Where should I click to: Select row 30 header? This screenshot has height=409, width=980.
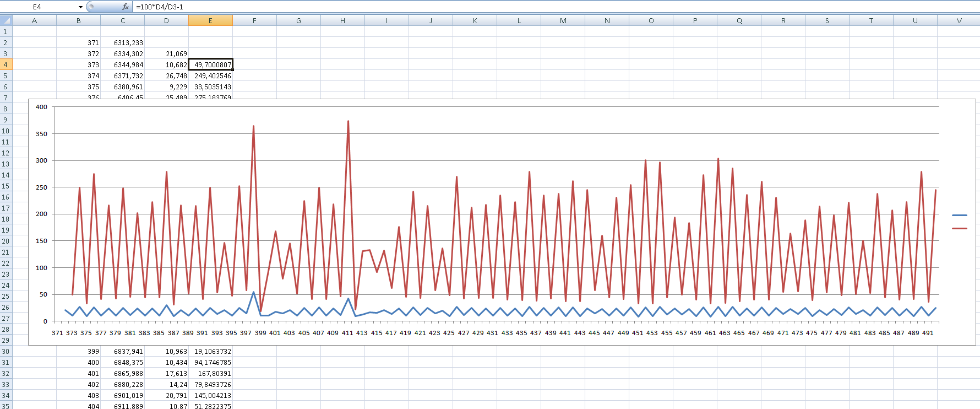click(x=6, y=351)
